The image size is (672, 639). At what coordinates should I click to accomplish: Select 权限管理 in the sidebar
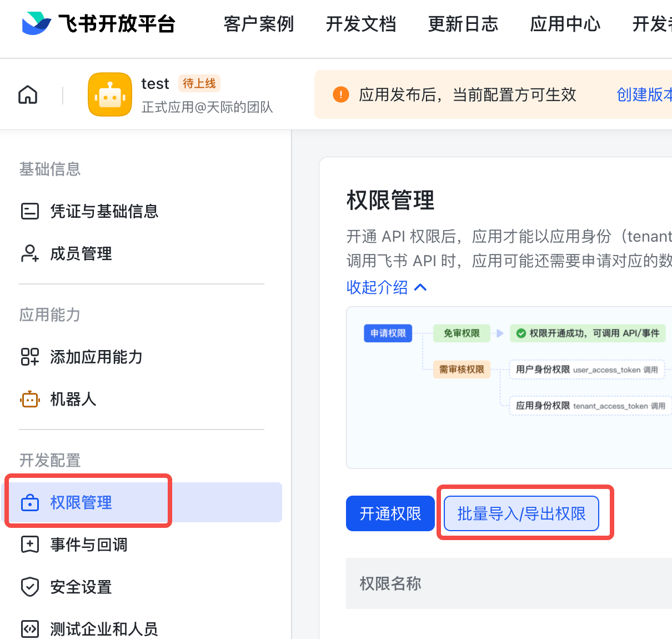pos(81,502)
